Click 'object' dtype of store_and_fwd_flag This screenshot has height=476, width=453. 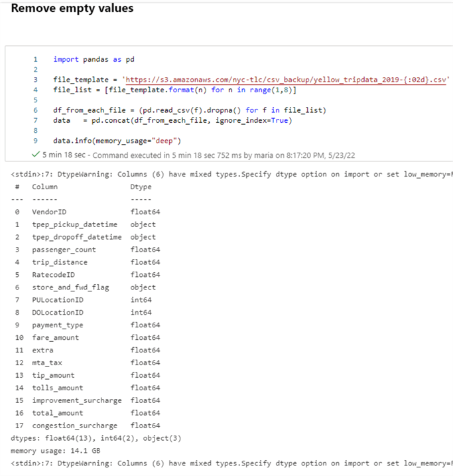click(x=143, y=287)
